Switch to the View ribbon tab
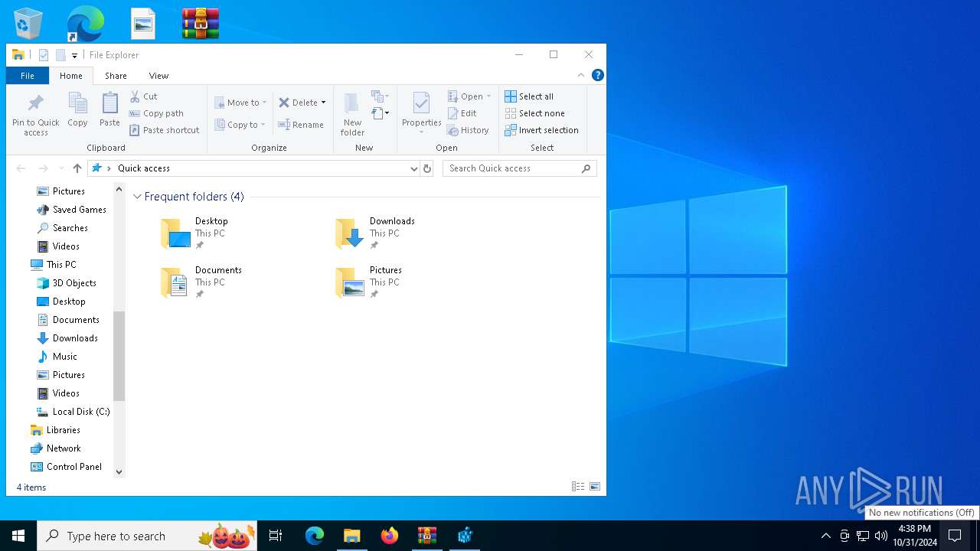The image size is (980, 551). pos(158,76)
